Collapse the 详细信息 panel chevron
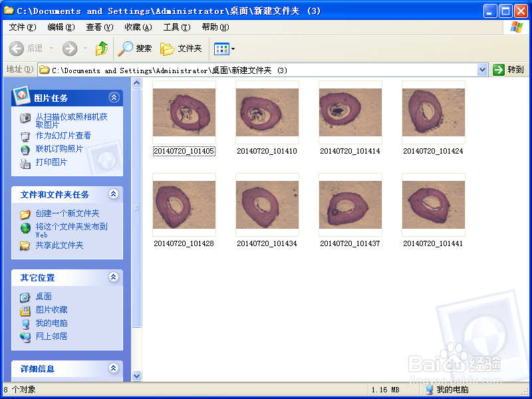Screen dimensions: 532x399 [x=114, y=368]
